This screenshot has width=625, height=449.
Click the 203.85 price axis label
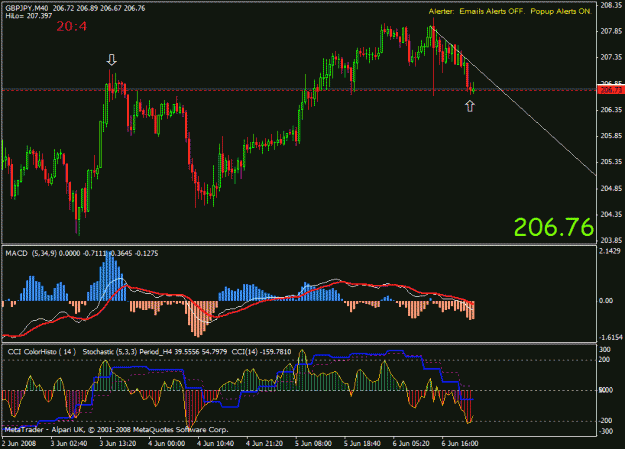pos(611,240)
